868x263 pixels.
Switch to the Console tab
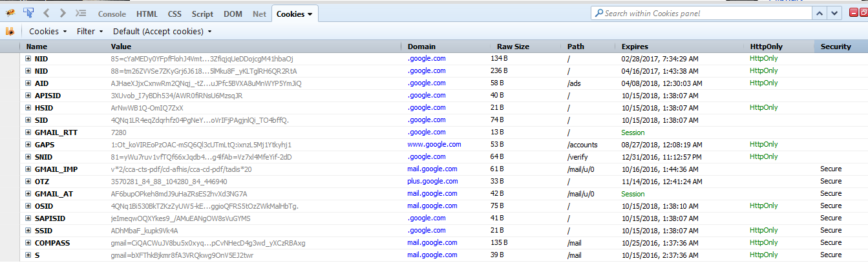click(x=112, y=14)
